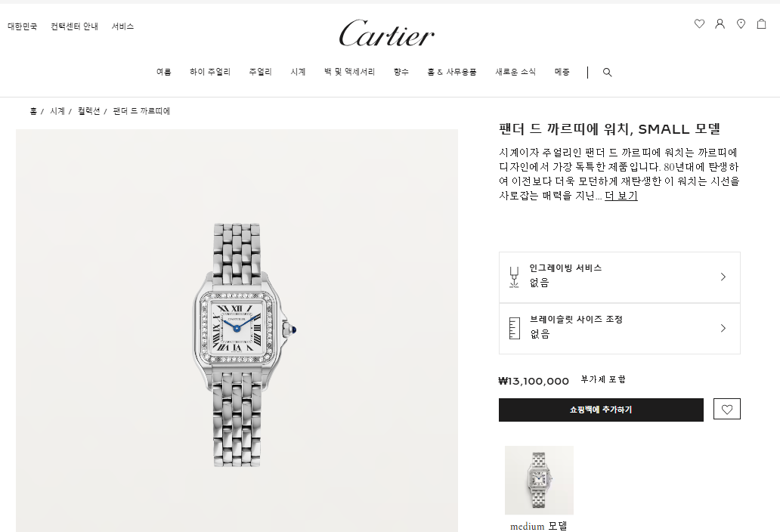Expand the 브레이슬릿 사이즈 조정 option chevron
Image resolution: width=780 pixels, height=532 pixels.
[x=723, y=328]
